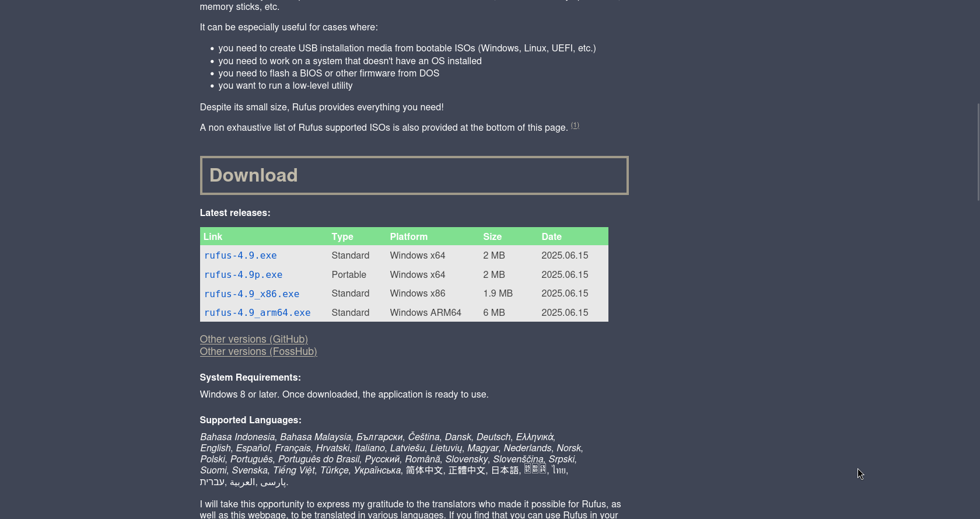Click the 'flash a BIOS' bullet item

(x=329, y=74)
